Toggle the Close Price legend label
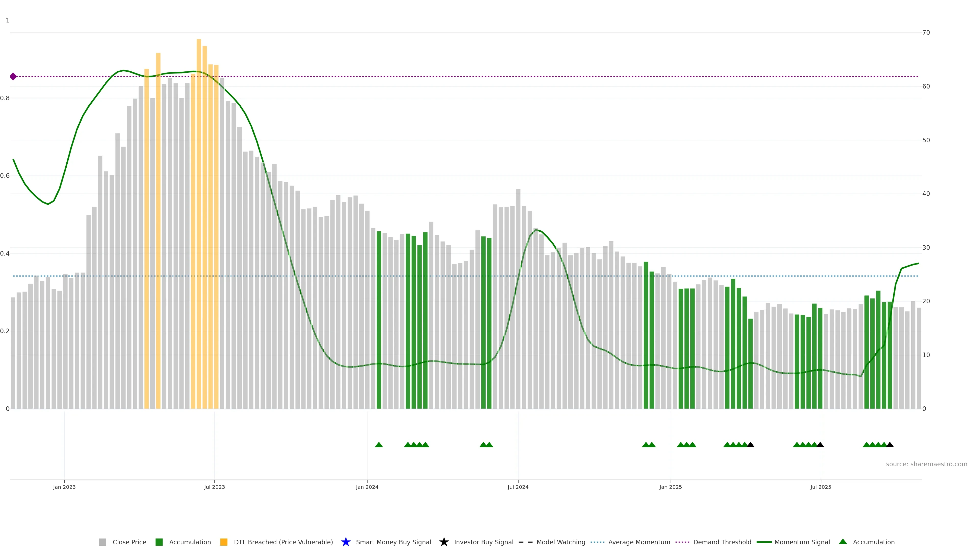The height and width of the screenshot is (551, 980). 129,542
